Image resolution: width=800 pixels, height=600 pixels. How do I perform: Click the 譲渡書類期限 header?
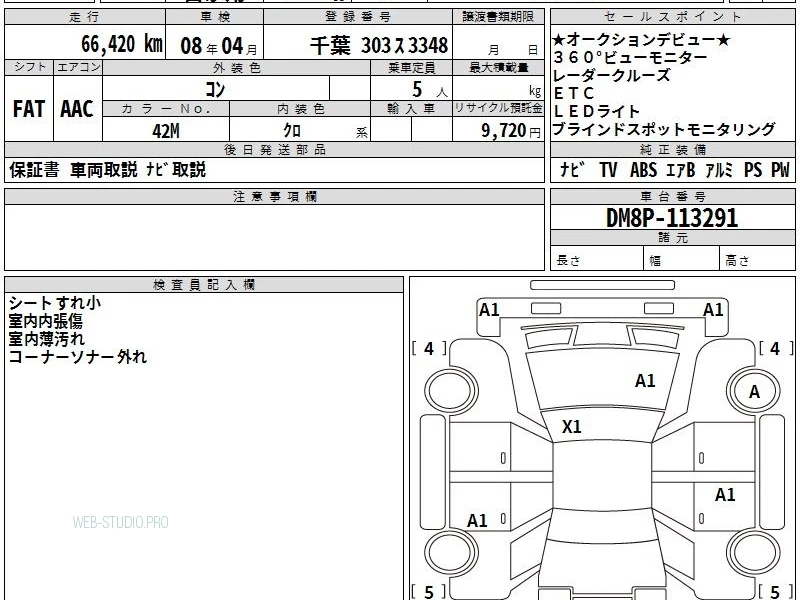(498, 17)
